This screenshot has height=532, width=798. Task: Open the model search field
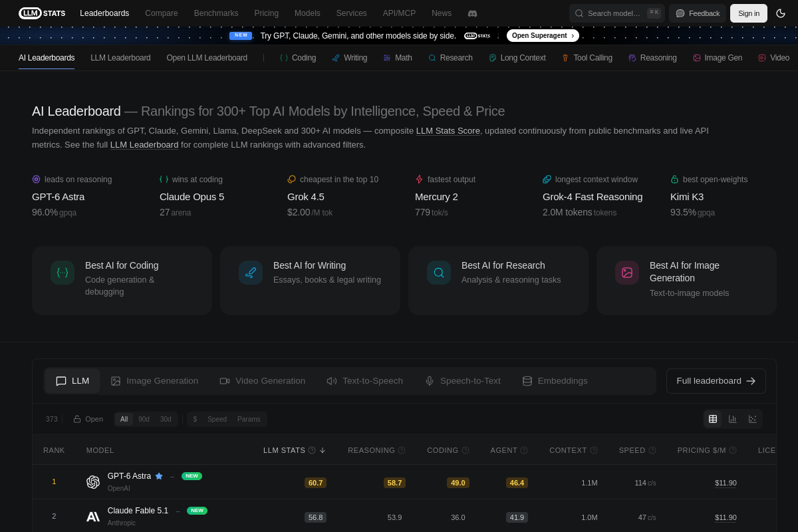(617, 13)
